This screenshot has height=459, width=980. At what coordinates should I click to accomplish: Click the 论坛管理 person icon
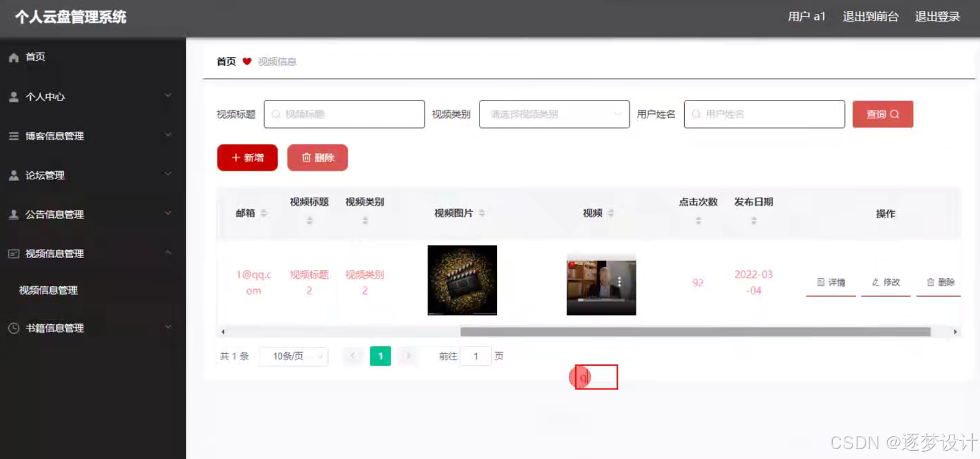pos(14,175)
